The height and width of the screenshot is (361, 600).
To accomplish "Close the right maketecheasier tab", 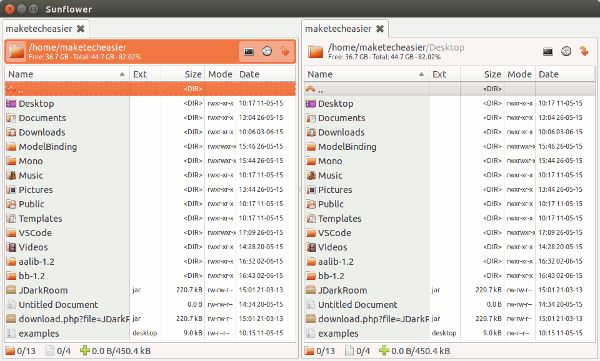I will tap(380, 29).
